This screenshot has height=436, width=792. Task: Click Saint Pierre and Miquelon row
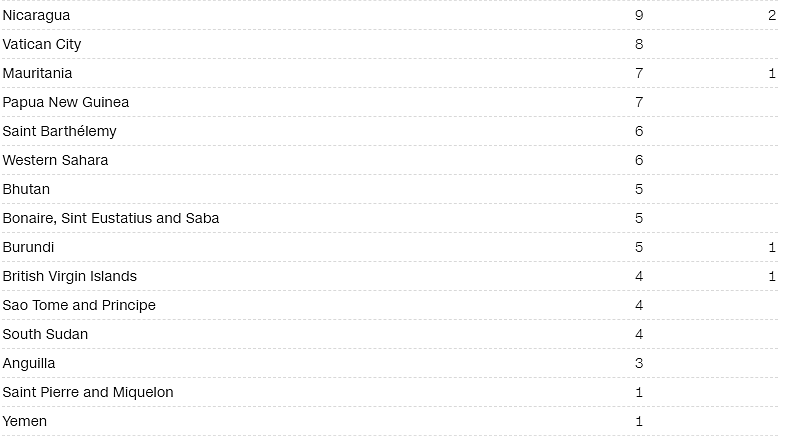pyautogui.click(x=390, y=392)
